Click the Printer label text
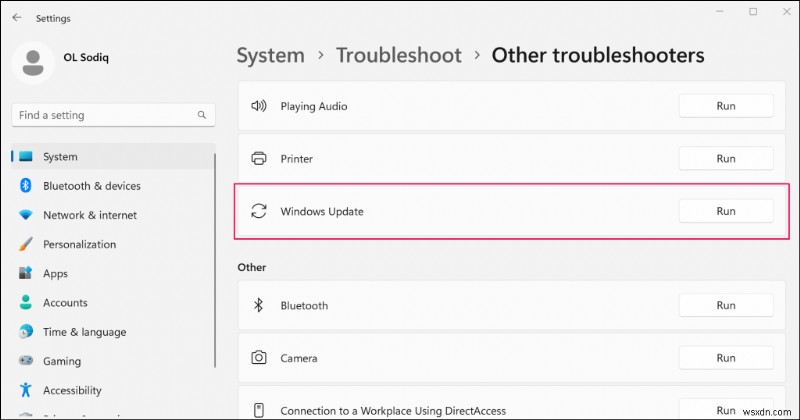 click(x=296, y=159)
